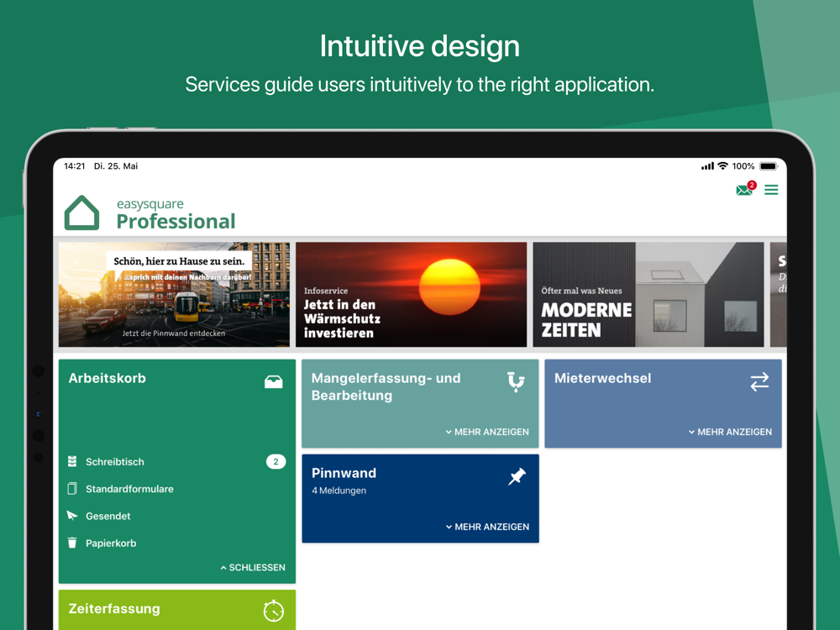840x630 pixels.
Task: Open the Papierkorb folder
Action: (x=176, y=543)
